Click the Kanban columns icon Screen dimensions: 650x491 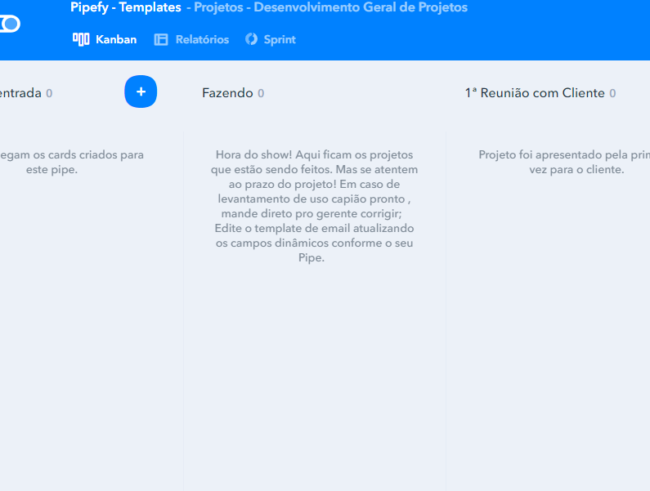click(x=81, y=39)
